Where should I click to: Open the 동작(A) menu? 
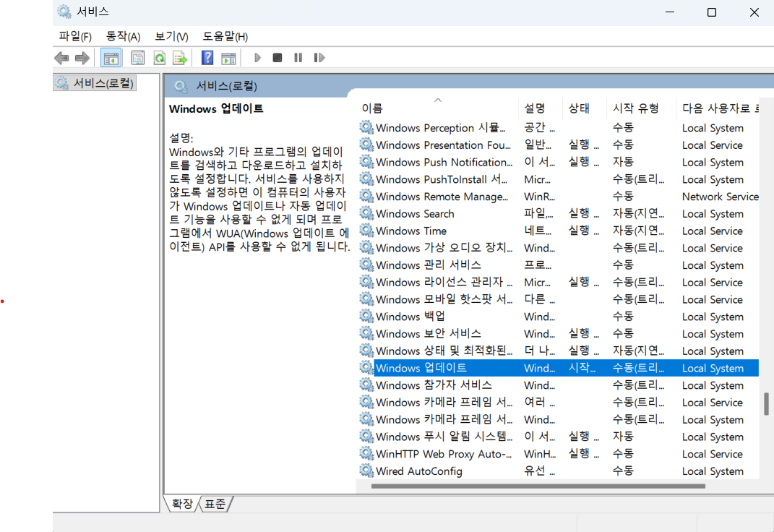point(123,36)
